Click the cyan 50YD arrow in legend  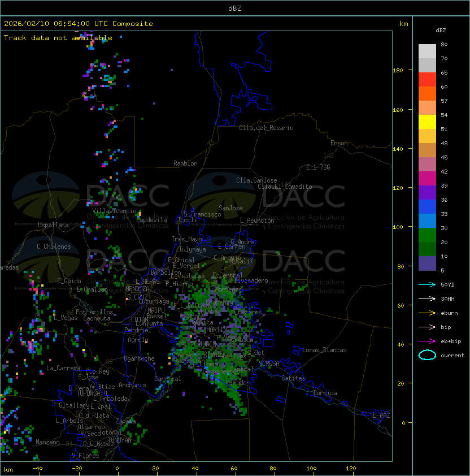point(427,284)
